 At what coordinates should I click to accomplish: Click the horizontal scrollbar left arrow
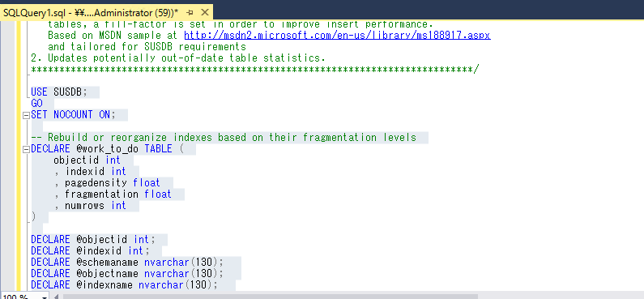[x=56, y=297]
